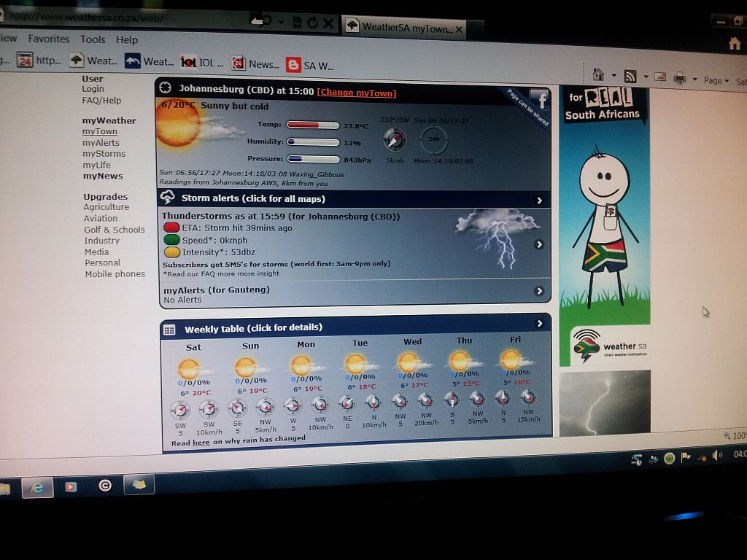Open the myAlerts sidebar link
Image resolution: width=747 pixels, height=560 pixels.
(101, 142)
